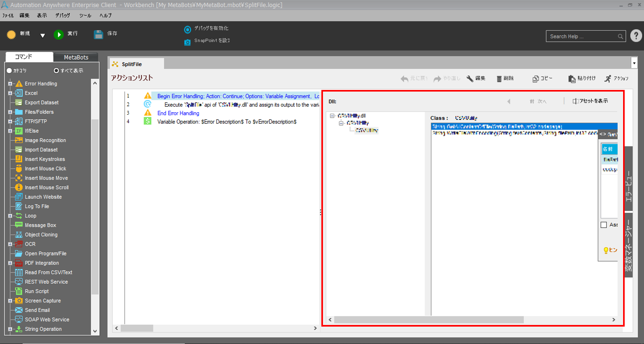Select the Run Script command icon
644x344 pixels.
pyautogui.click(x=19, y=291)
